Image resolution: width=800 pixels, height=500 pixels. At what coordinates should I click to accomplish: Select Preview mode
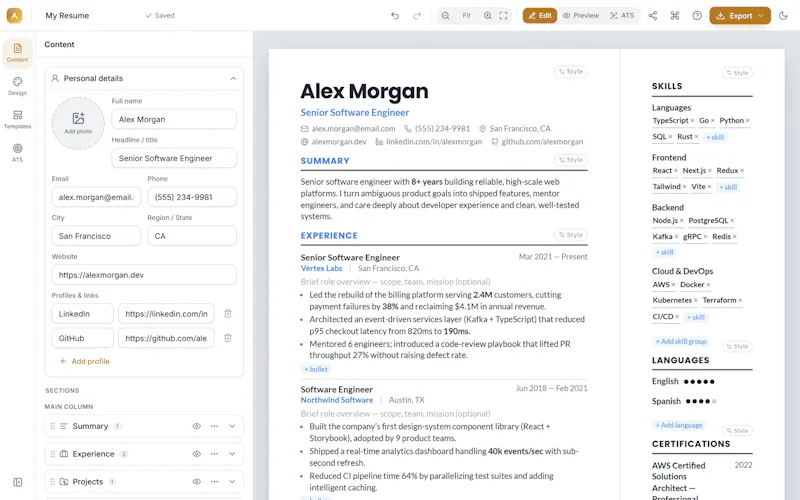(x=581, y=16)
